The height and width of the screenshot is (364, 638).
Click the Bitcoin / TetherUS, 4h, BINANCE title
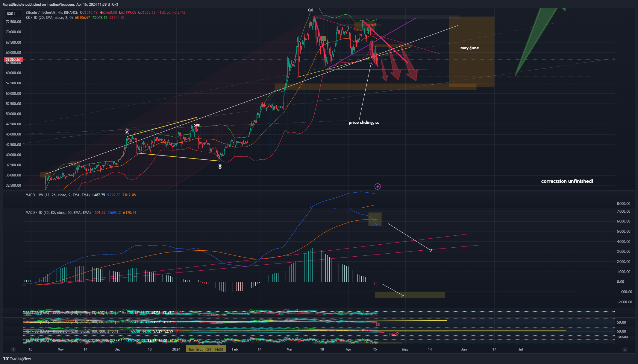point(52,13)
